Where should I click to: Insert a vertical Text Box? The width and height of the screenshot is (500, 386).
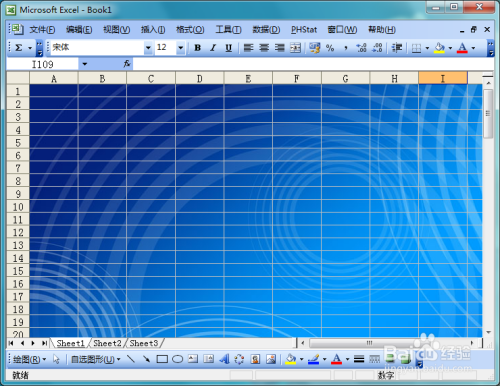[x=209, y=359]
